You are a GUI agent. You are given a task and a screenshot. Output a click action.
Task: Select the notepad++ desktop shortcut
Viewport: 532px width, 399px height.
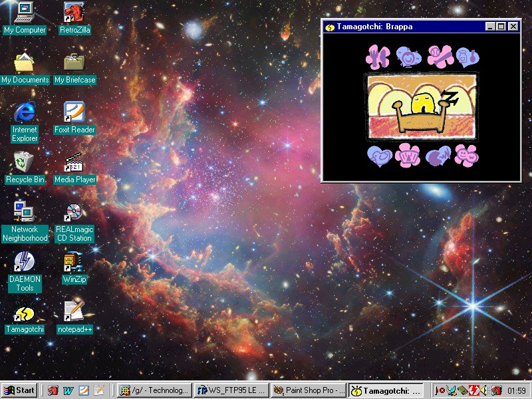tap(74, 317)
